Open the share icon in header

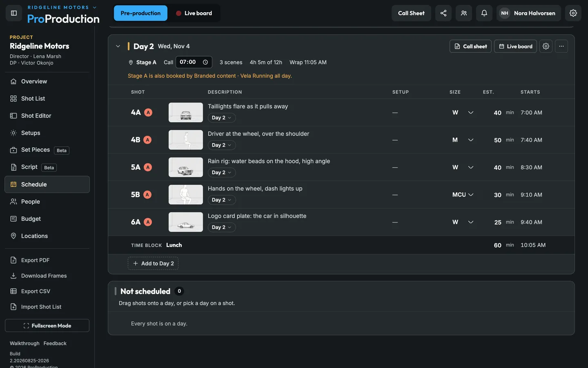443,13
